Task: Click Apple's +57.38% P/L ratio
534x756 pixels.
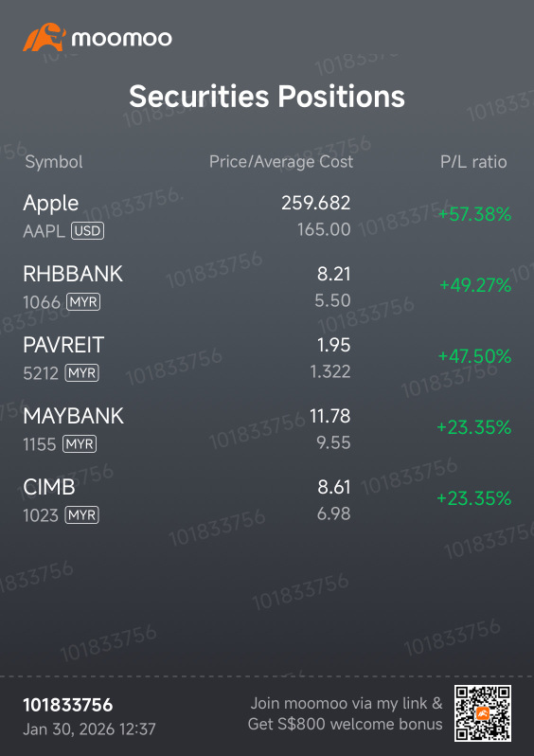Action: [x=474, y=214]
